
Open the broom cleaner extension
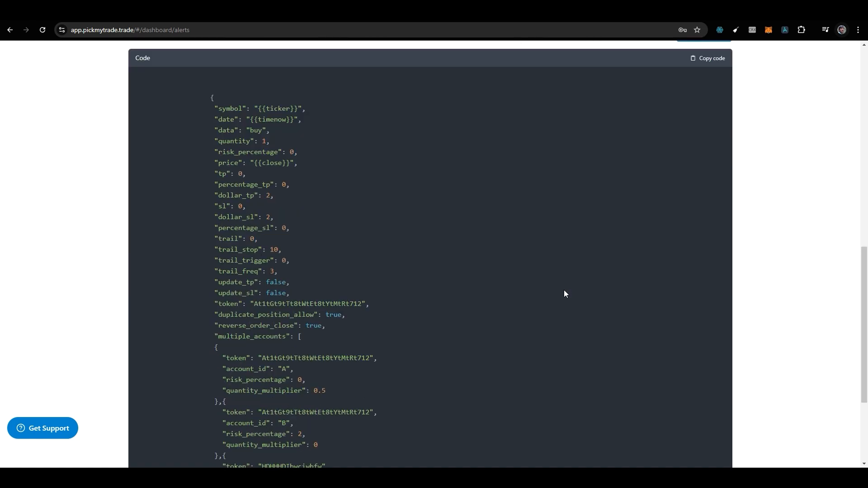coord(736,30)
